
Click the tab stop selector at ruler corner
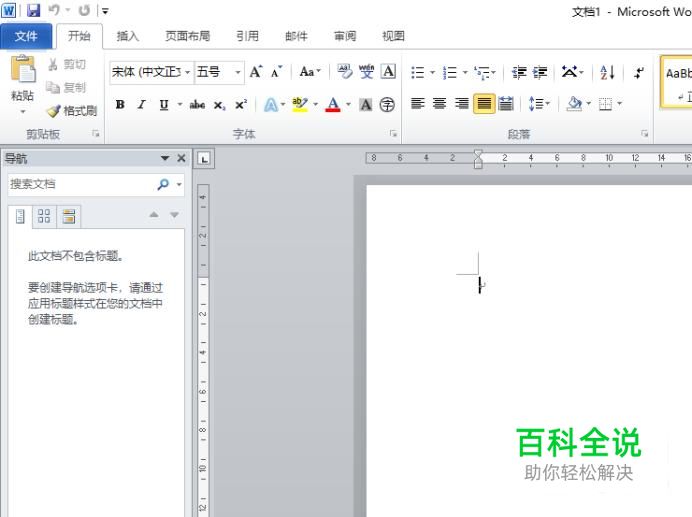tap(204, 159)
